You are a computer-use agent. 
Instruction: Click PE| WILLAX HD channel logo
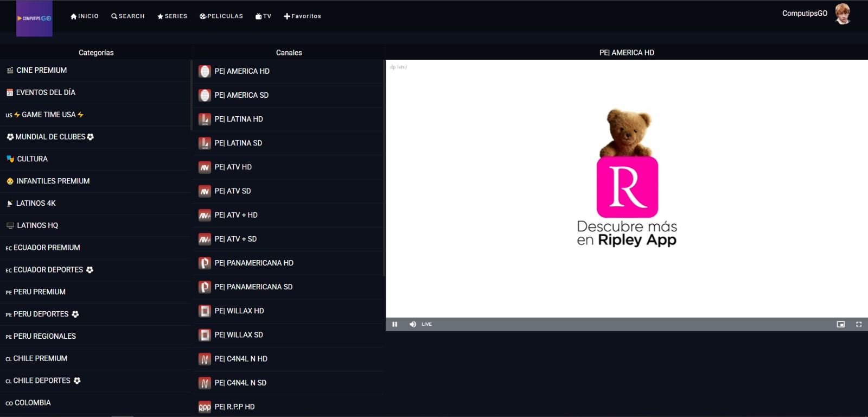coord(205,311)
